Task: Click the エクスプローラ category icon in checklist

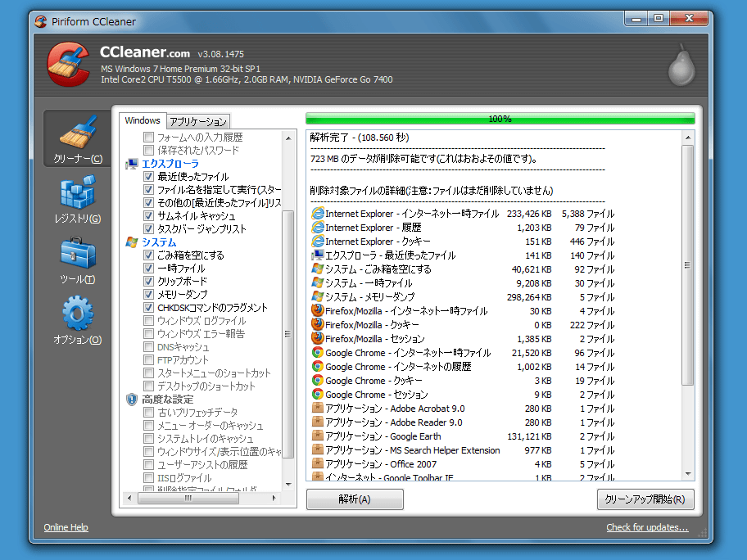Action: point(132,164)
